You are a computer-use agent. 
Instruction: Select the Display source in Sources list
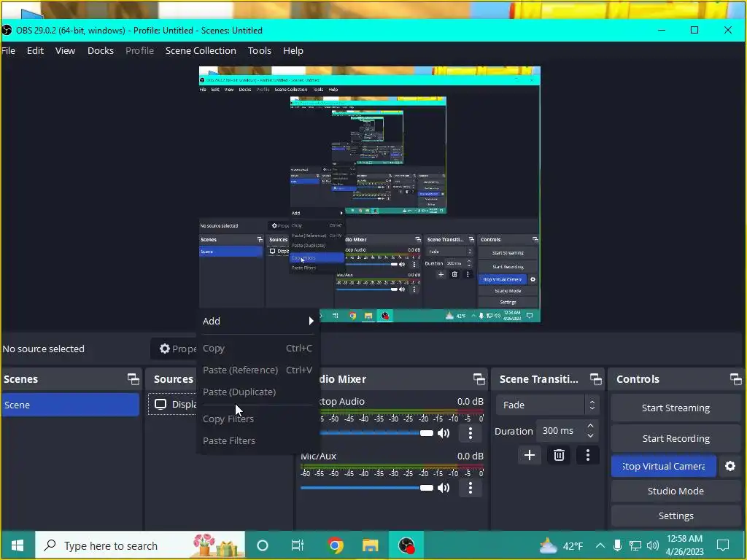coord(174,404)
